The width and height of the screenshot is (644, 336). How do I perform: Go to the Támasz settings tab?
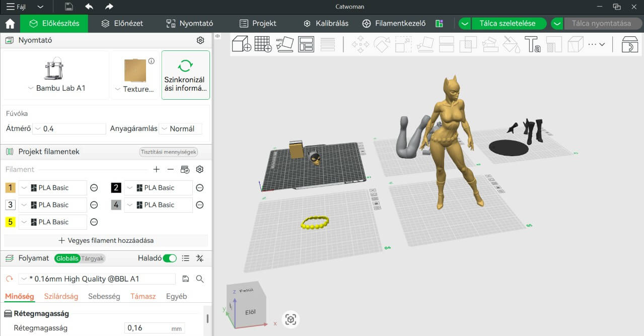point(143,296)
